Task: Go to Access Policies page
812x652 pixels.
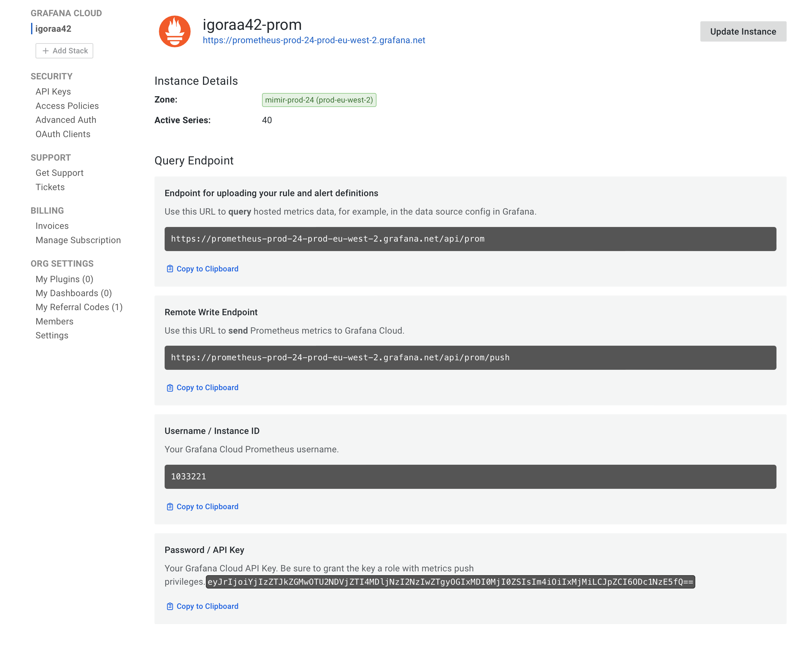Action: (x=67, y=106)
